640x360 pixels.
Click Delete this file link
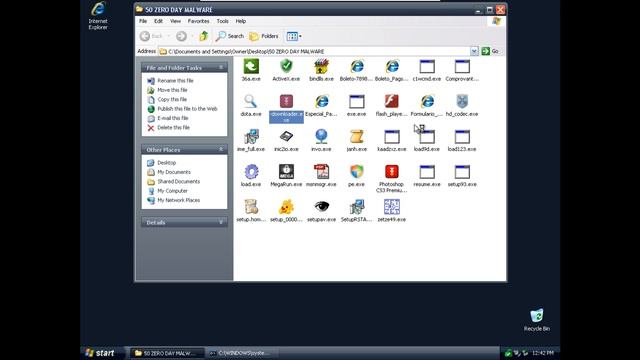click(173, 128)
